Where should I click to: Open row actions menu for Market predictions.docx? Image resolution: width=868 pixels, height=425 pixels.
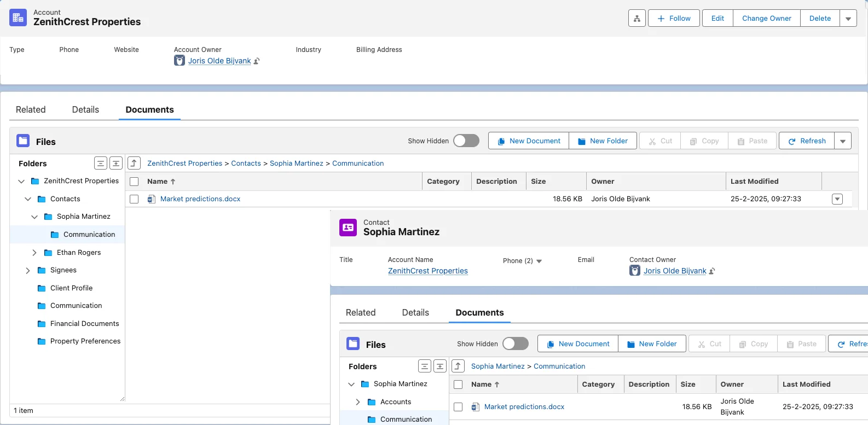837,199
